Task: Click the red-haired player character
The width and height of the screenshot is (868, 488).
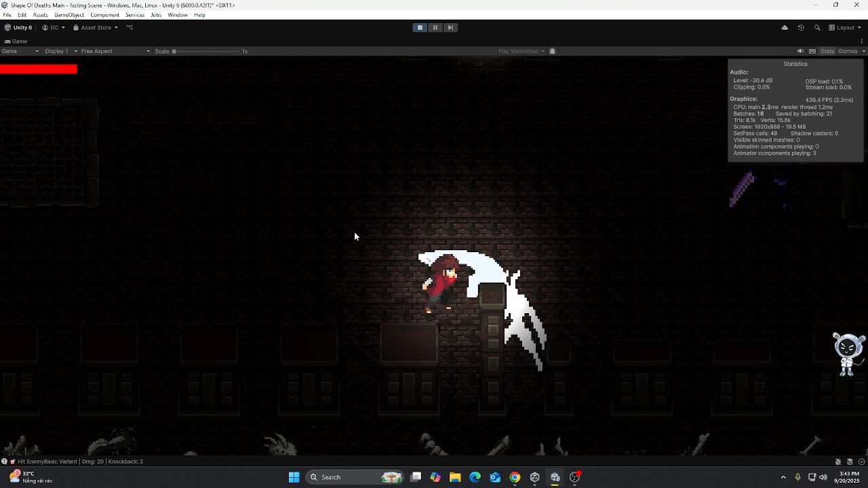Action: pos(442,283)
